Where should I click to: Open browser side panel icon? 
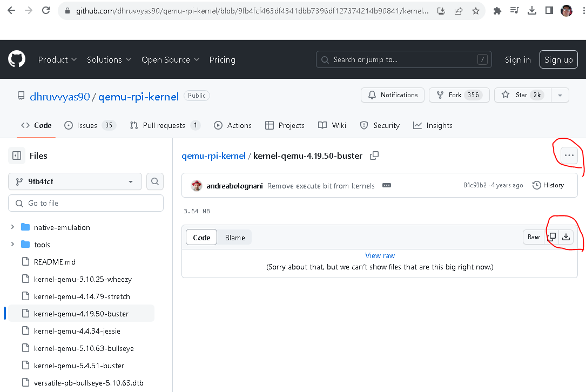tap(549, 10)
